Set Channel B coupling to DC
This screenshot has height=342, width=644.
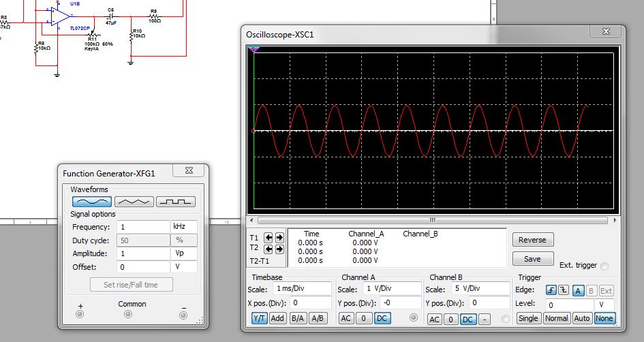pyautogui.click(x=467, y=320)
